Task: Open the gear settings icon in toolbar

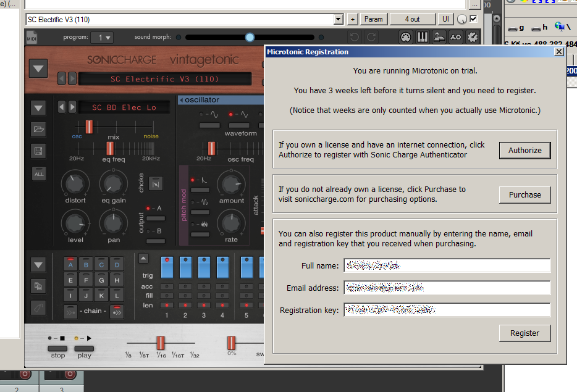Action: coord(473,37)
